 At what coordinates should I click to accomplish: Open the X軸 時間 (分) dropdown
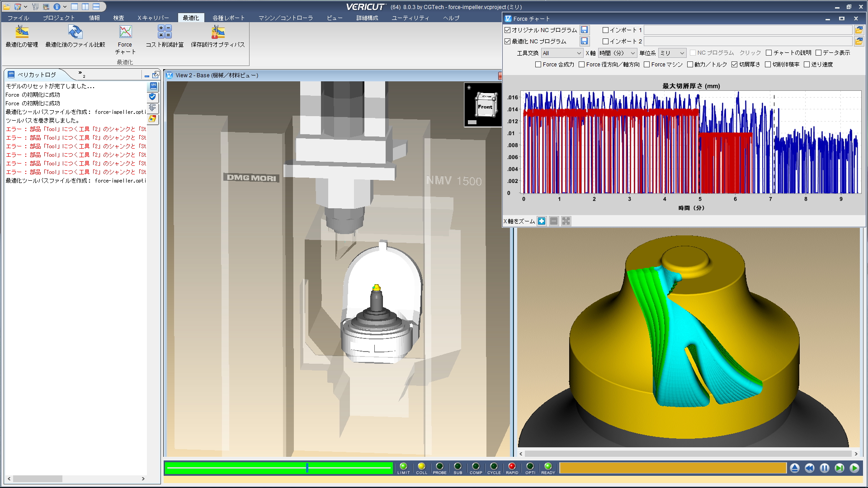click(x=618, y=53)
